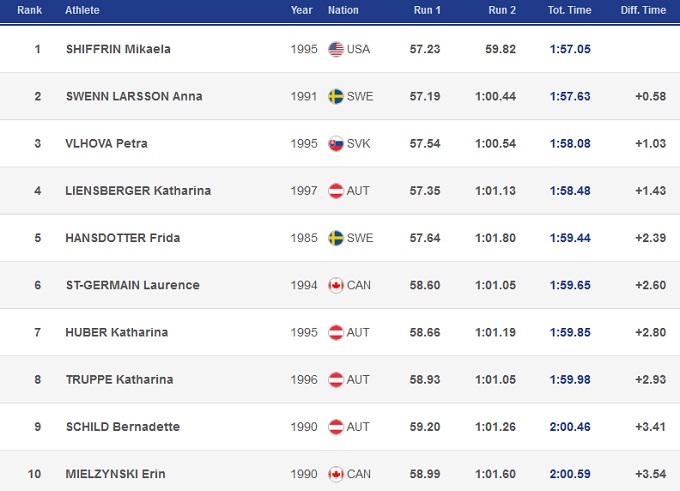Screen dimensions: 680x491
Task: Click the Canadian flag beside Mielzynski
Action: (336, 474)
